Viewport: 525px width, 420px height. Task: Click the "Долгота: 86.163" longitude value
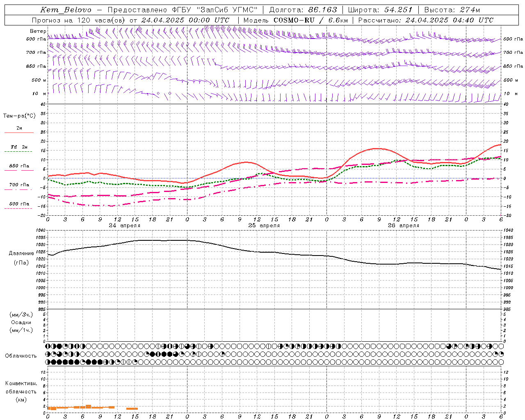tap(303, 10)
